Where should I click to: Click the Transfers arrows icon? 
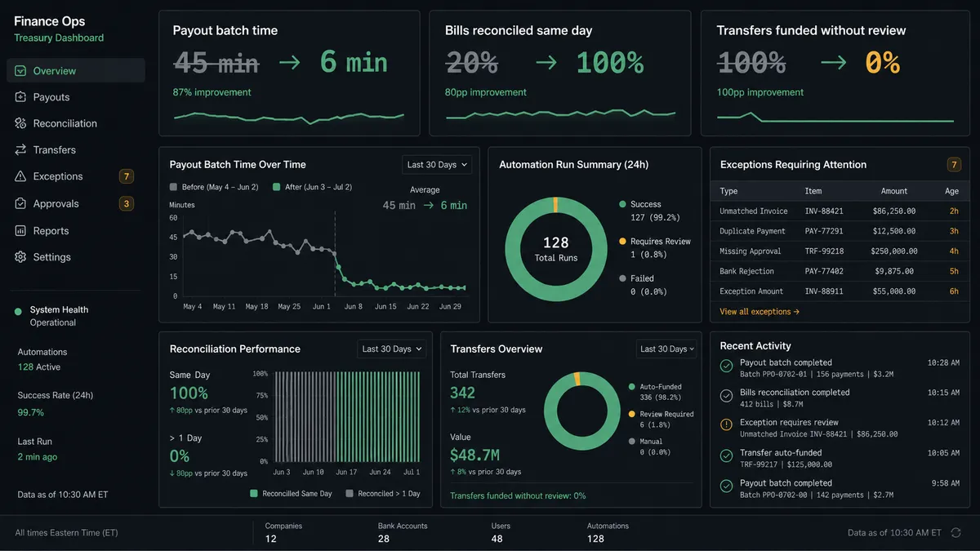point(20,150)
